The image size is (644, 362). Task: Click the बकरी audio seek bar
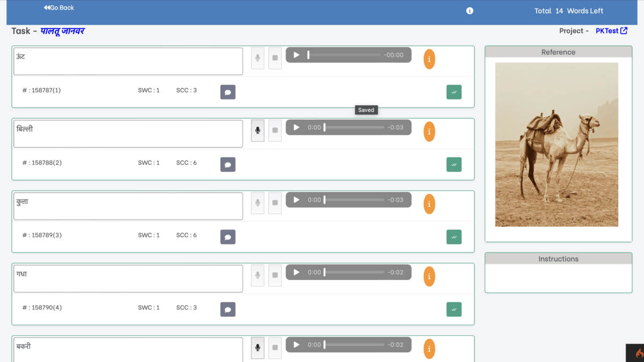(x=354, y=345)
